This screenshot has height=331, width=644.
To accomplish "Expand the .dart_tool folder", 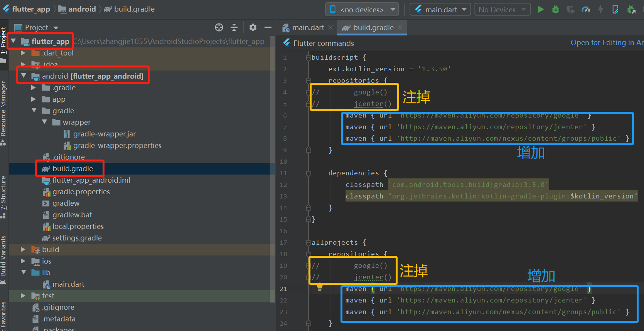I will click(23, 53).
